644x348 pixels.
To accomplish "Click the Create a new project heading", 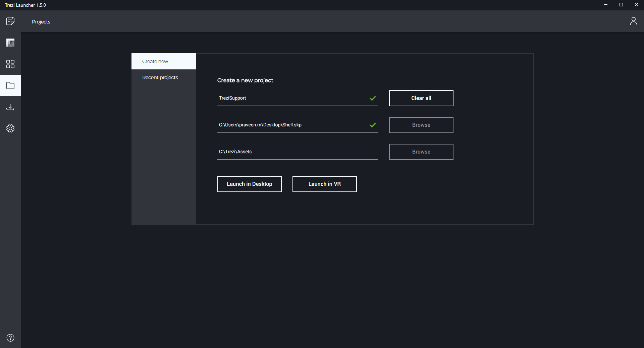I will (245, 80).
